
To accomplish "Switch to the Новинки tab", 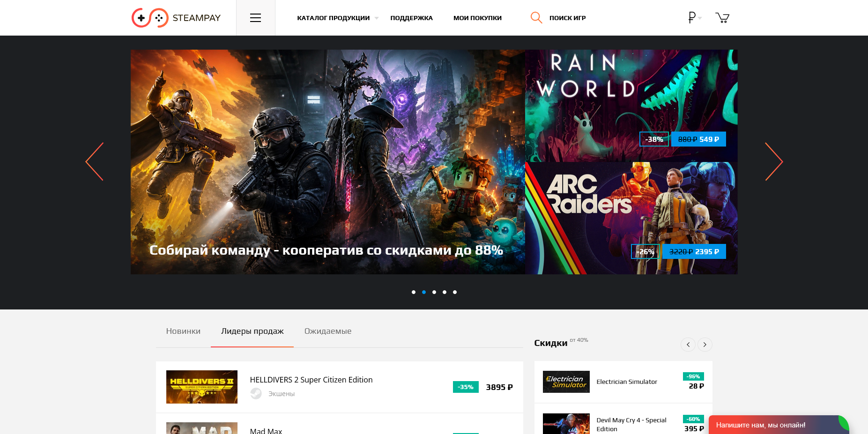I will [x=183, y=331].
